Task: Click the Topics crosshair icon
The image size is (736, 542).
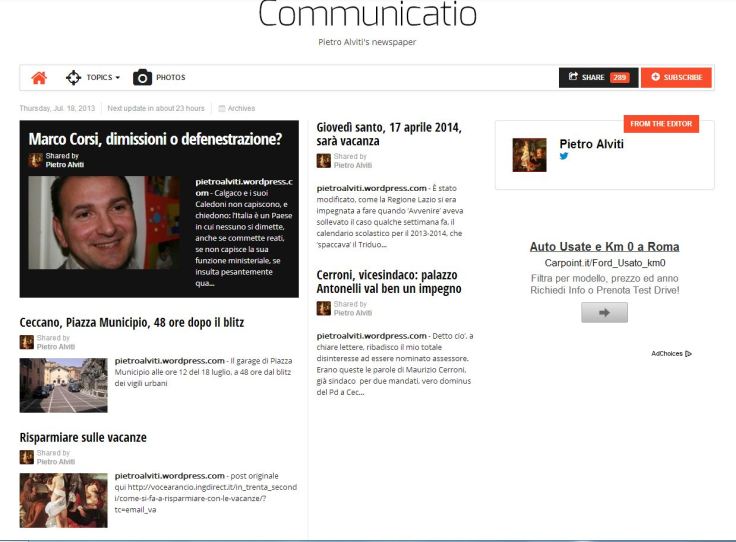Action: tap(73, 78)
